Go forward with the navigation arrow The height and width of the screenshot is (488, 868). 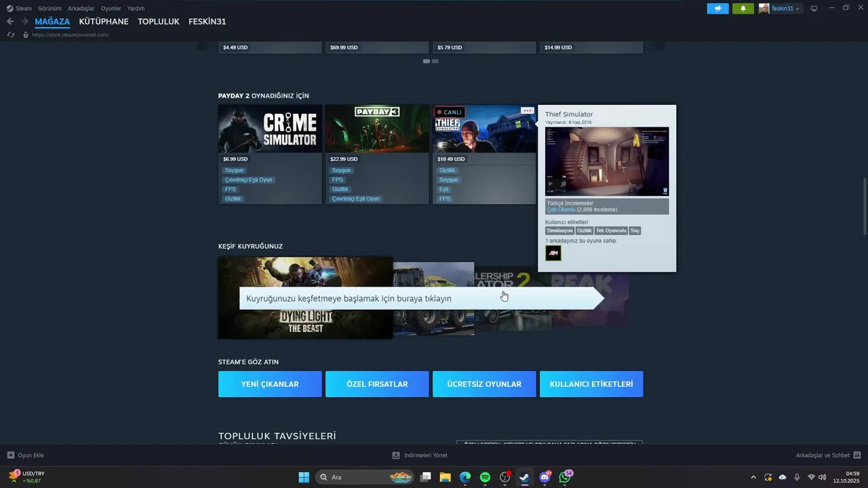[24, 22]
